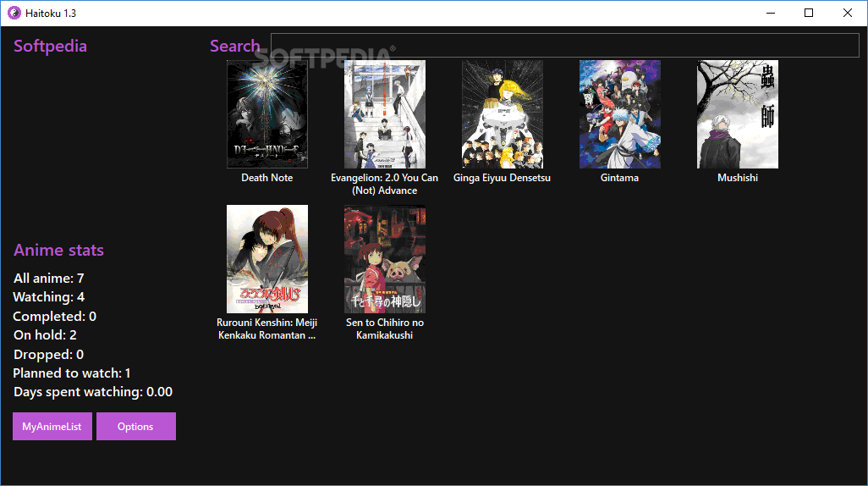Close the Haitoku window

click(x=848, y=13)
